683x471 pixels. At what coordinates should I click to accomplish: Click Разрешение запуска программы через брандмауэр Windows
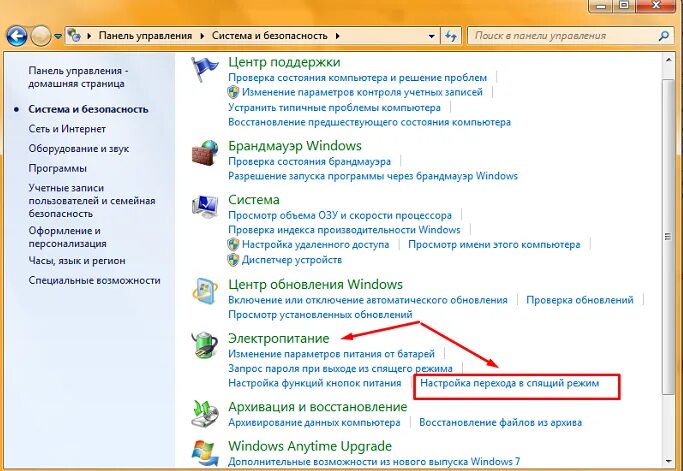373,176
